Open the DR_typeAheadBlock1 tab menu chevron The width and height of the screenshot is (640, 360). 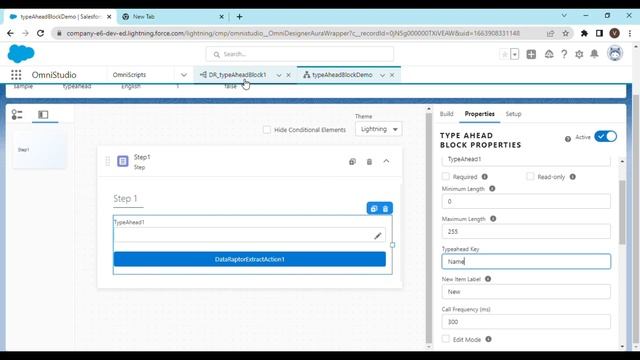279,75
